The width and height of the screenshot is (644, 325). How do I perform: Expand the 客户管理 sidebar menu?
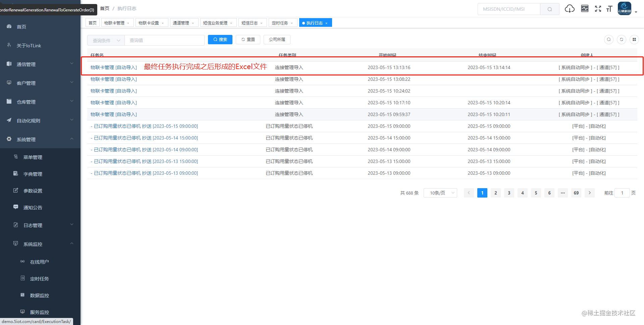(x=40, y=83)
